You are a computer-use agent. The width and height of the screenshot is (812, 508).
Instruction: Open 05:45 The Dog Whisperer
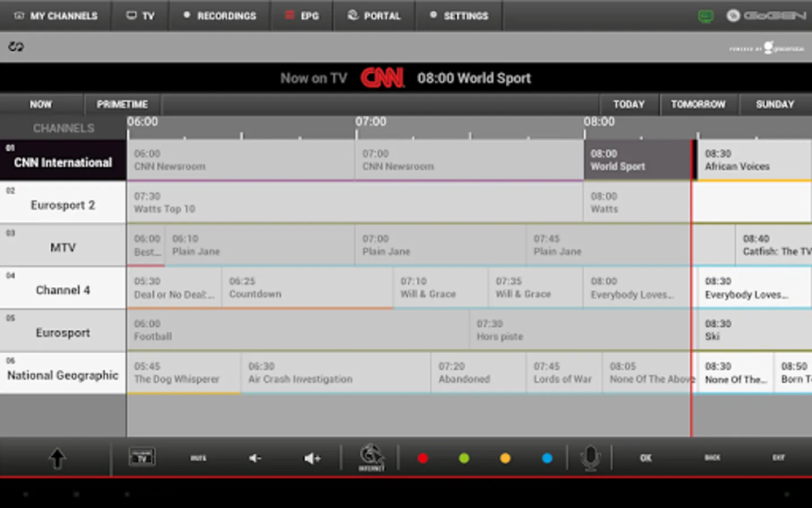pyautogui.click(x=184, y=373)
